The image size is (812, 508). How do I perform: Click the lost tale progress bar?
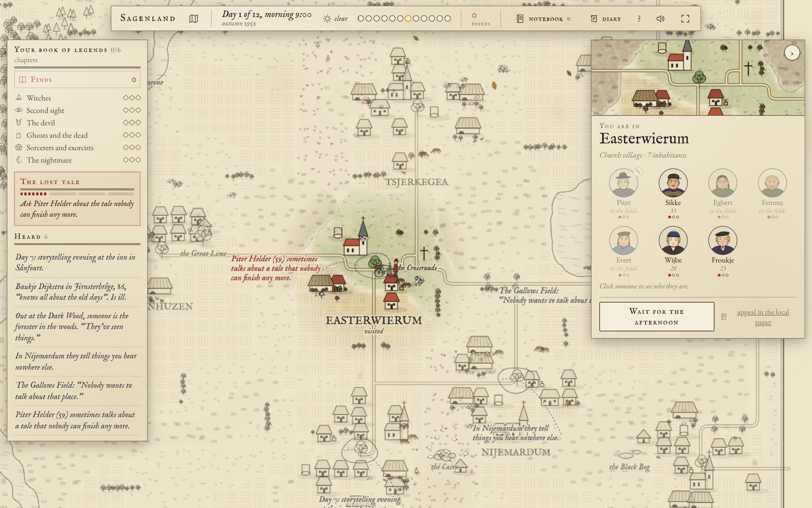coord(77,193)
